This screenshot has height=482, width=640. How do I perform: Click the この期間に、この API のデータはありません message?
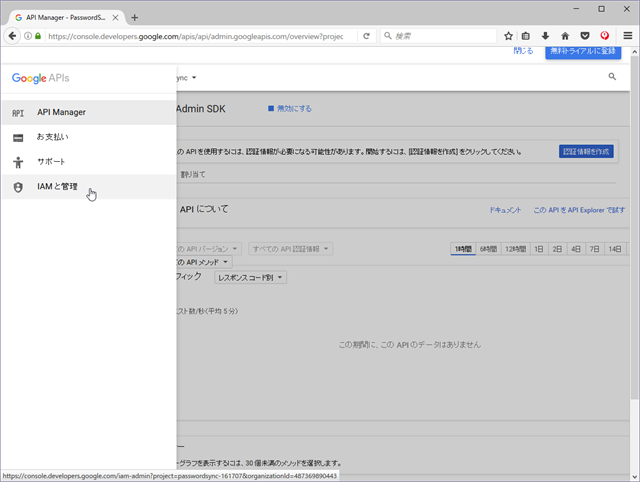tap(409, 345)
